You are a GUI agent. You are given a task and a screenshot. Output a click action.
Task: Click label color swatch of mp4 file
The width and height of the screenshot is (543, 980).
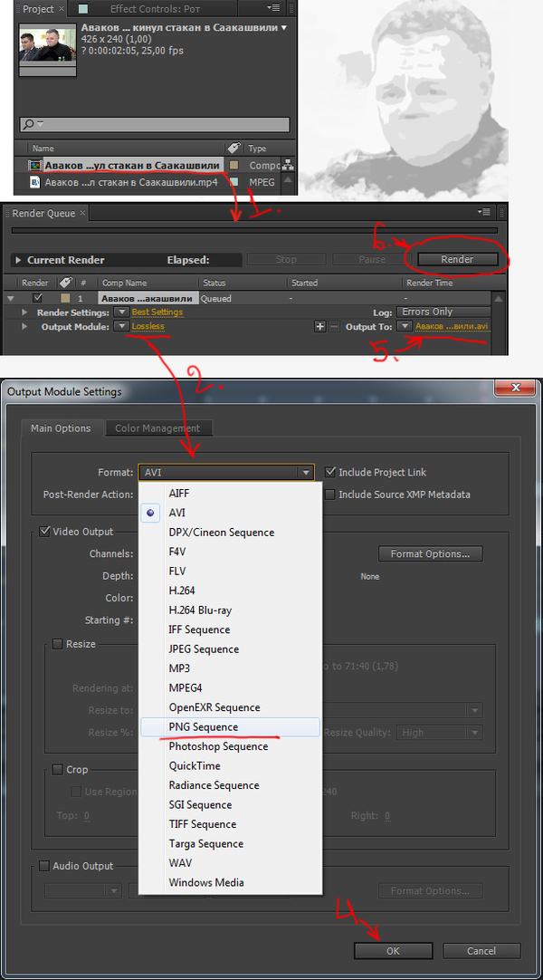click(234, 182)
